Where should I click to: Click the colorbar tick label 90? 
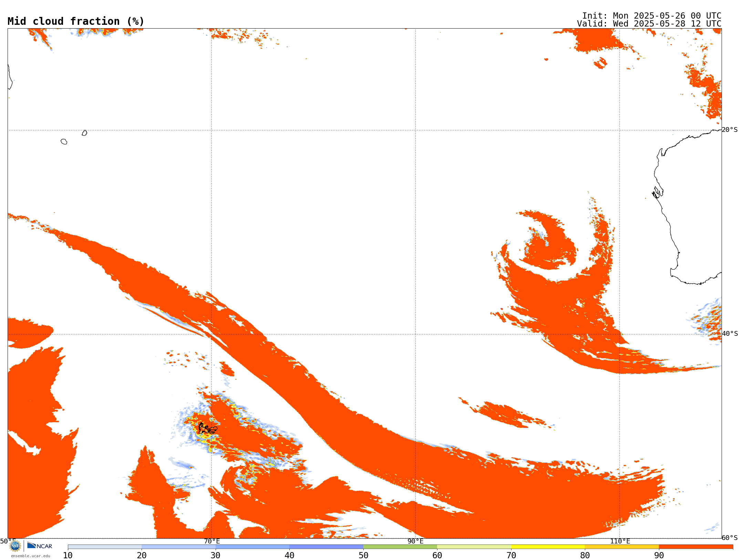click(x=659, y=556)
